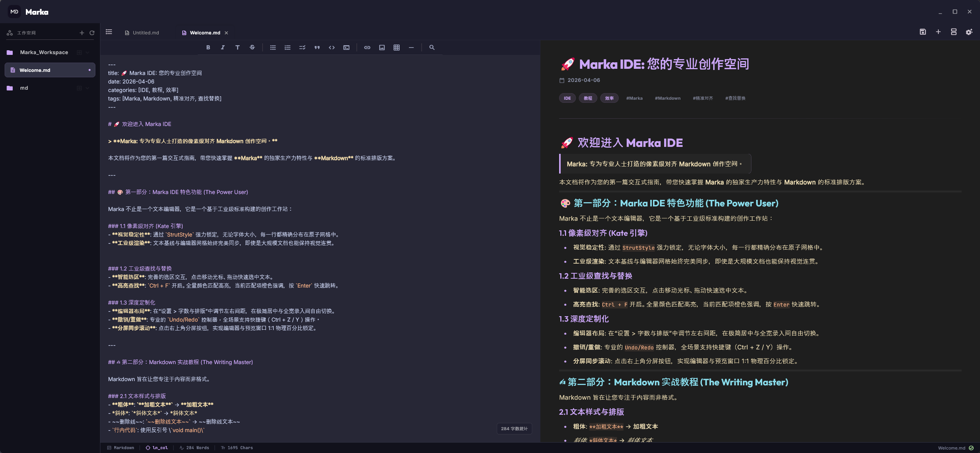This screenshot has height=453, width=980.
Task: Insert an image
Action: tap(382, 48)
